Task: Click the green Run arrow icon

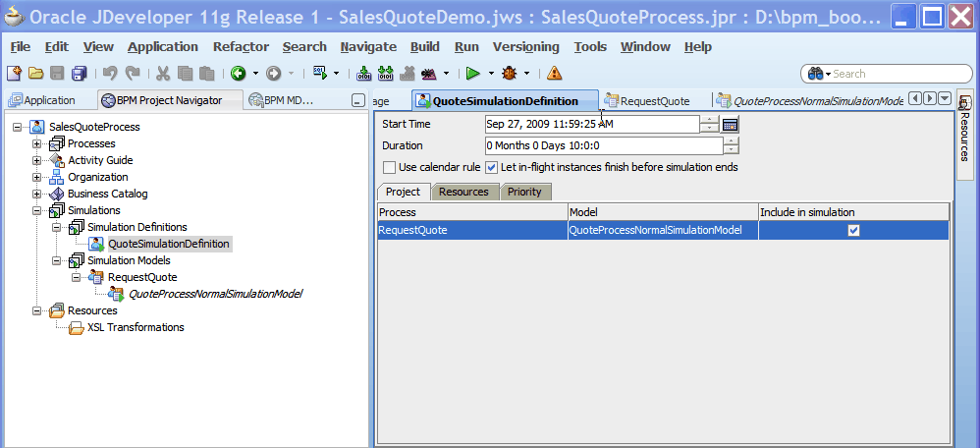Action: (x=473, y=74)
